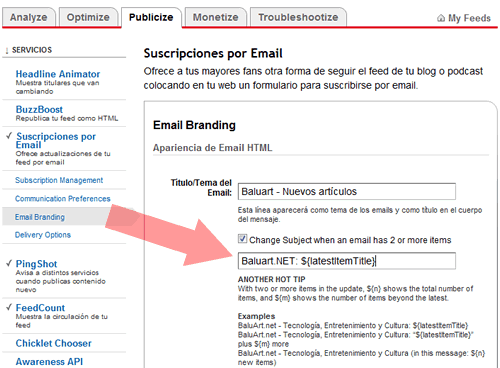The image size is (500, 368).
Task: Open the Troubleshootize tab
Action: pos(298,17)
